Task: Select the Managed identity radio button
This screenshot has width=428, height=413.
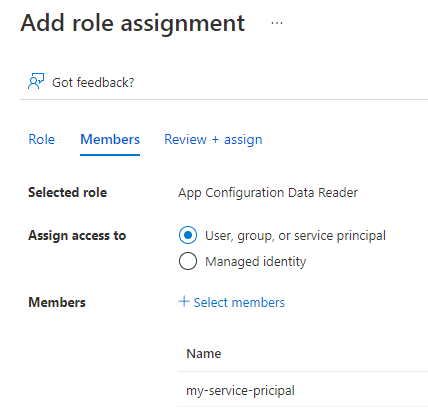Action: (188, 261)
